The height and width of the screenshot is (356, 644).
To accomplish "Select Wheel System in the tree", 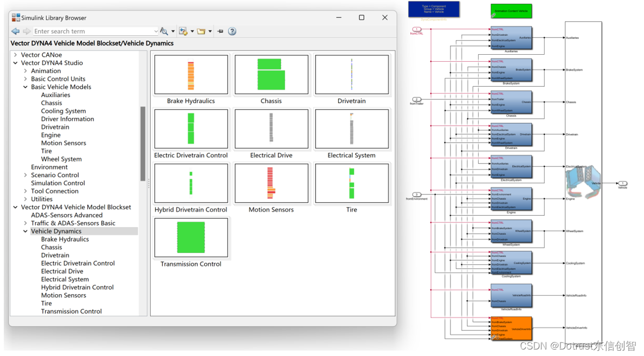I will coord(61,159).
